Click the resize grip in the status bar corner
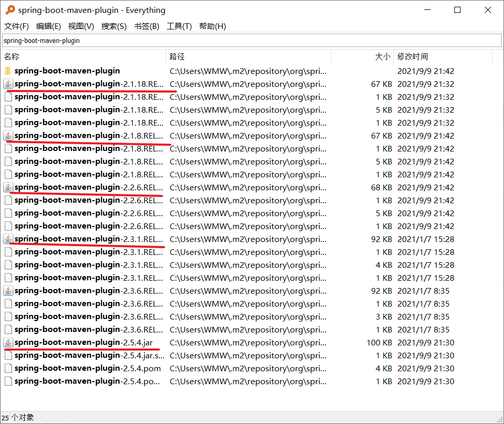This screenshot has width=504, height=424. click(500, 420)
